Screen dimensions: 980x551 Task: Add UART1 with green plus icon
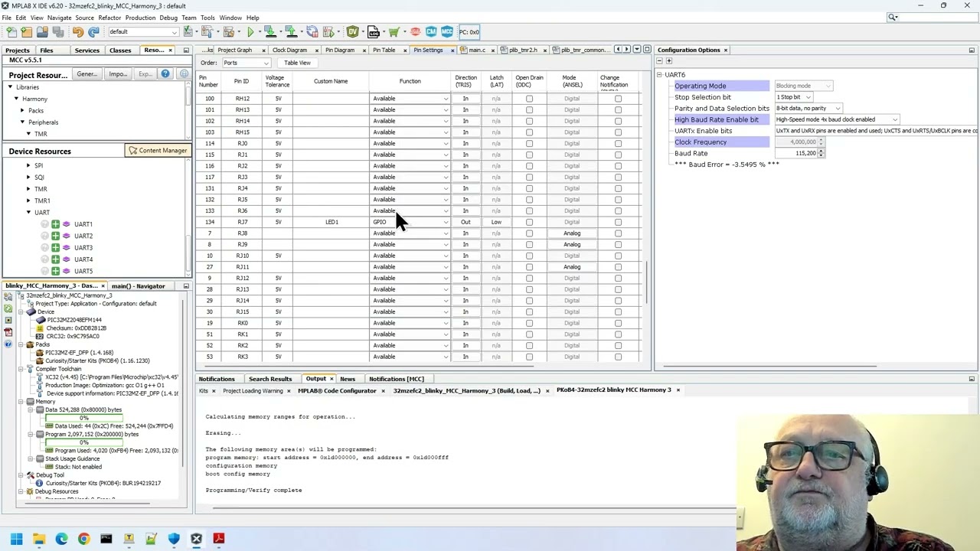pos(55,224)
